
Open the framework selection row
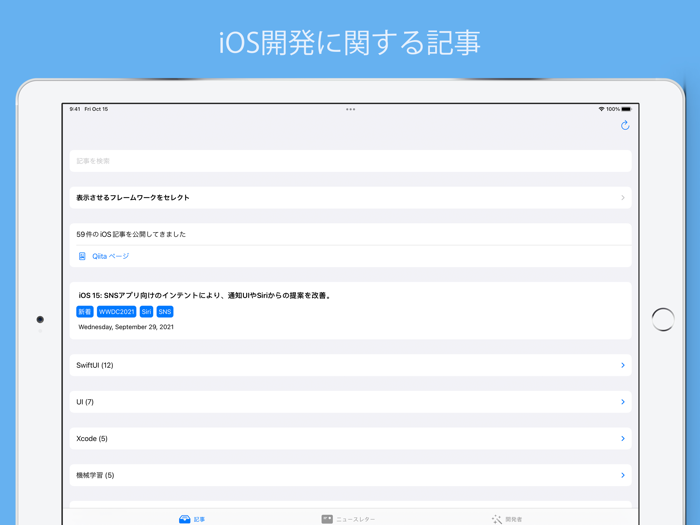click(350, 197)
